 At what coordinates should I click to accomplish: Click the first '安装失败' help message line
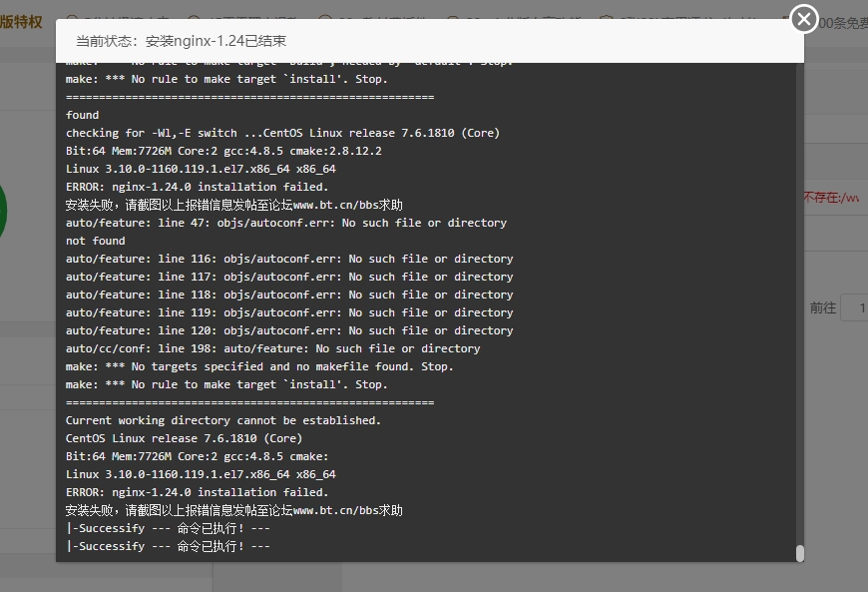(x=234, y=205)
